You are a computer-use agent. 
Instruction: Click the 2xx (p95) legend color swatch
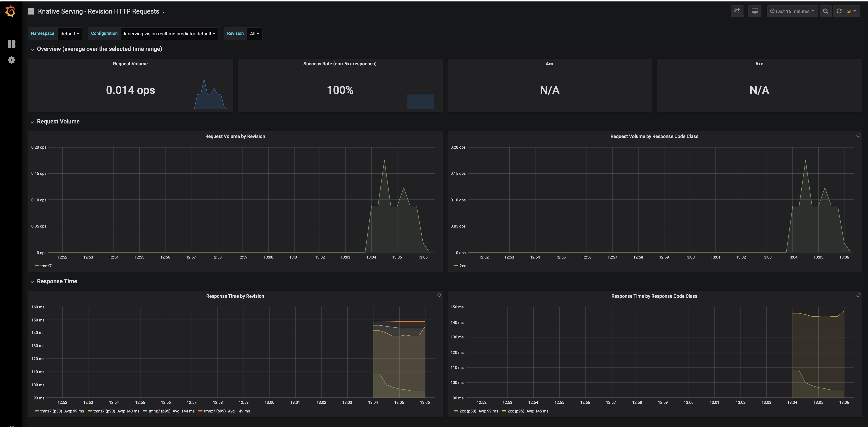[x=504, y=411]
